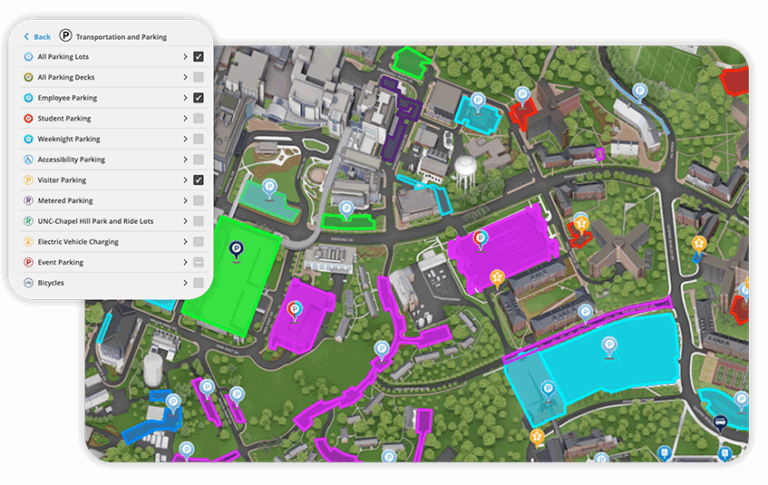Expand the Bicycles chevron
768x485 pixels.
point(185,283)
